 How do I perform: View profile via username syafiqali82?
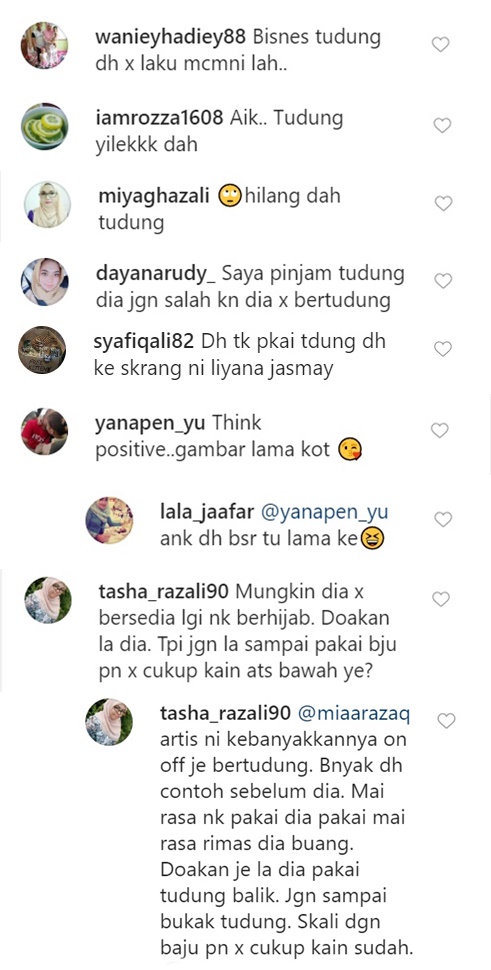click(145, 342)
